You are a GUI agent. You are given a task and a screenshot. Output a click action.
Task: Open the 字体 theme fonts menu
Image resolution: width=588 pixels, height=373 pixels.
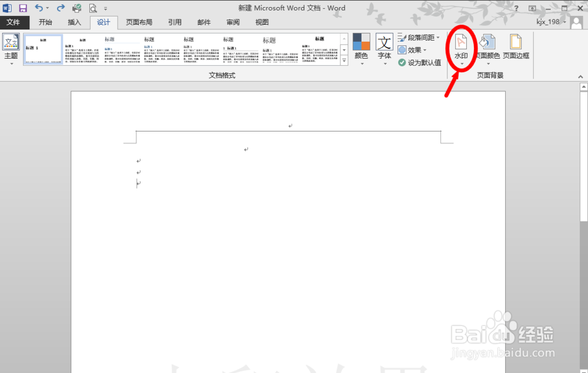(385, 50)
